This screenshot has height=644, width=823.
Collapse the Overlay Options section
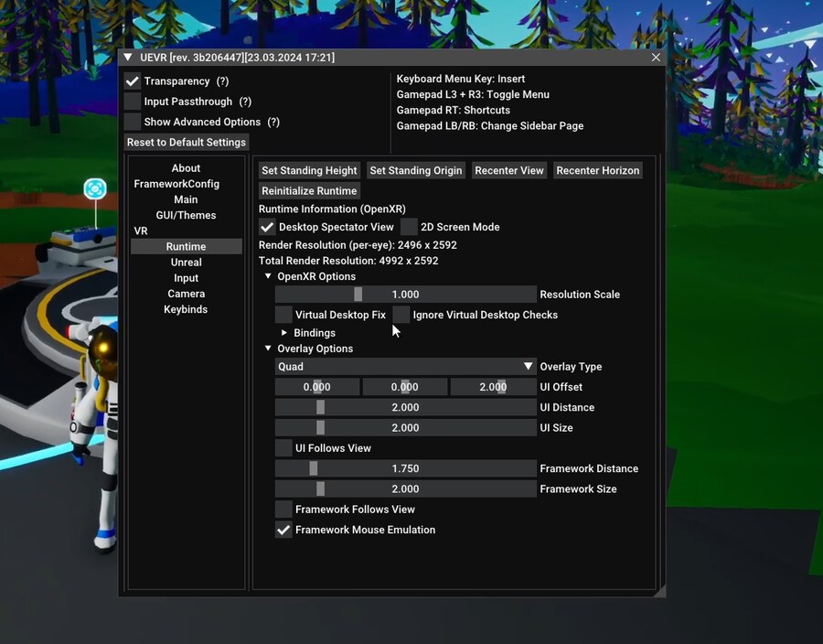pyautogui.click(x=268, y=349)
